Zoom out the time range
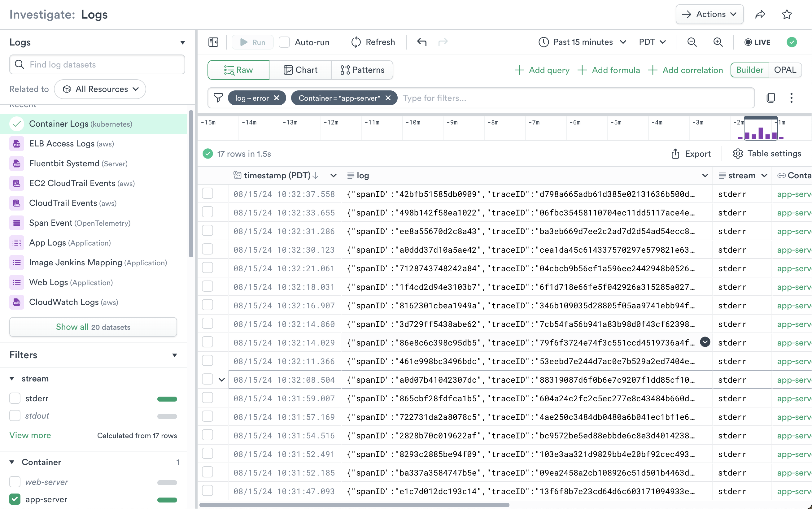This screenshot has width=812, height=509. click(692, 42)
